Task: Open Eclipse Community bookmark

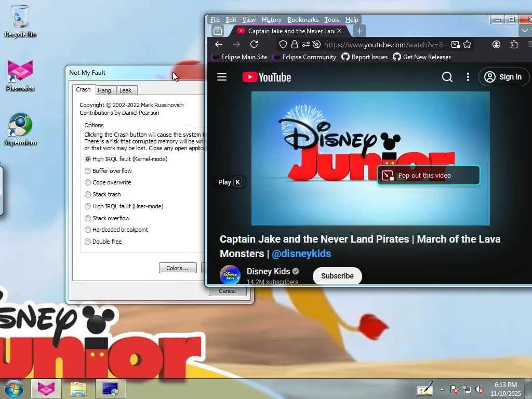Action: pos(304,57)
